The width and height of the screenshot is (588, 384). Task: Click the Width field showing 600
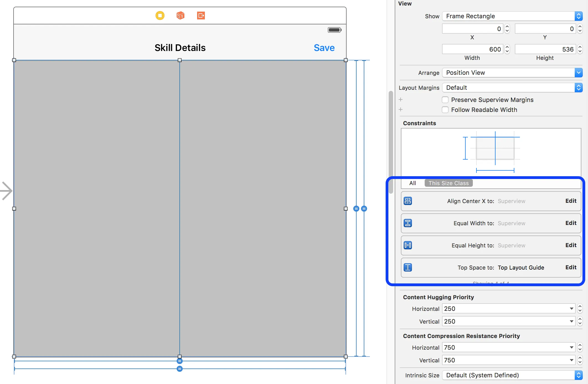[x=472, y=49]
